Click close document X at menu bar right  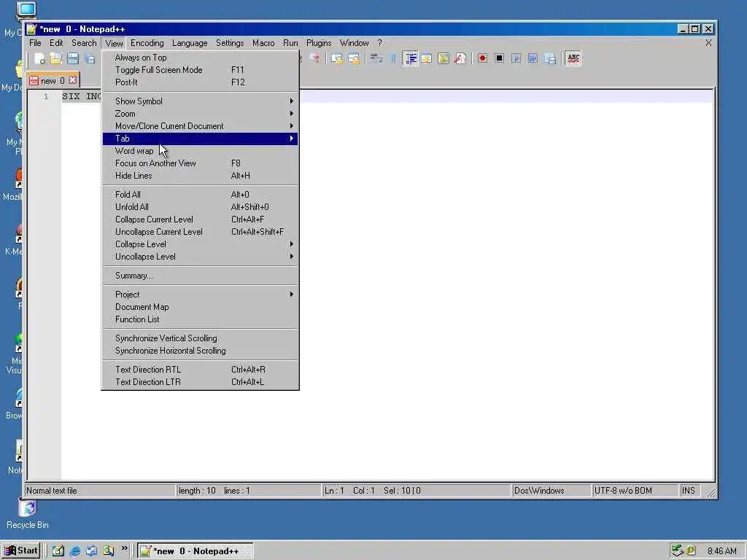(708, 43)
